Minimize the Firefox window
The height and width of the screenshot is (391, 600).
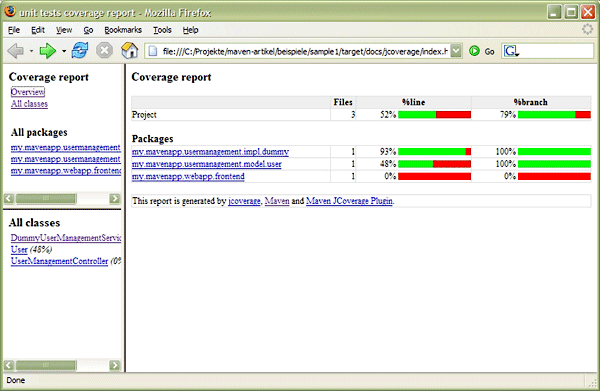point(554,12)
